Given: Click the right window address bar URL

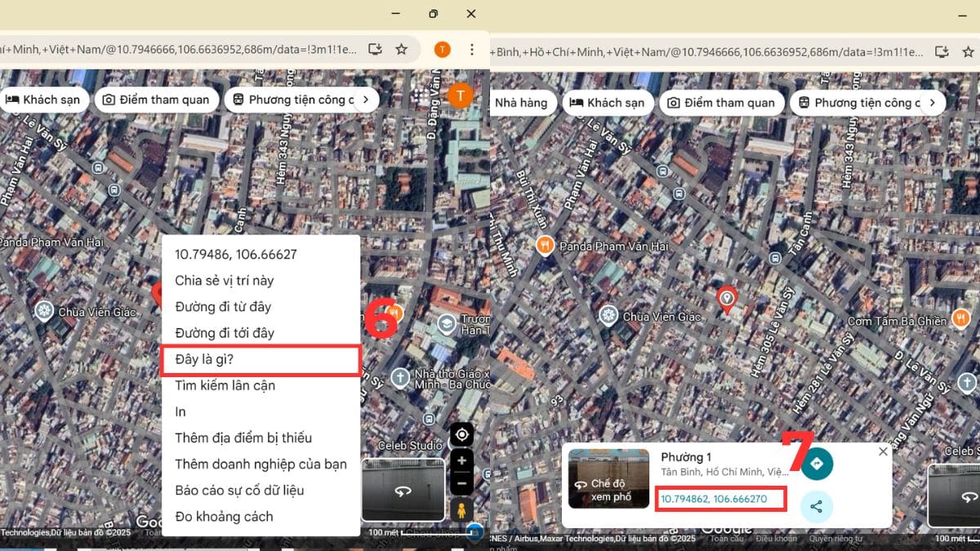Looking at the screenshot, I should [709, 51].
